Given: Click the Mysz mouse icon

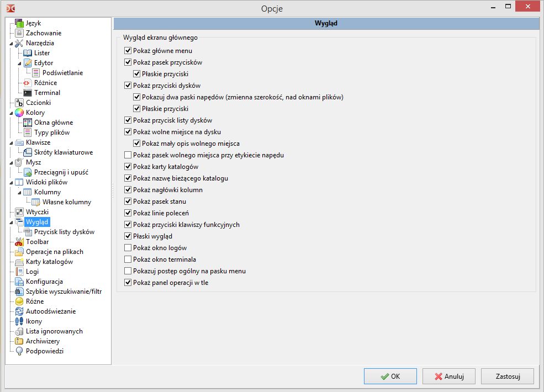Looking at the screenshot, I should [19, 162].
